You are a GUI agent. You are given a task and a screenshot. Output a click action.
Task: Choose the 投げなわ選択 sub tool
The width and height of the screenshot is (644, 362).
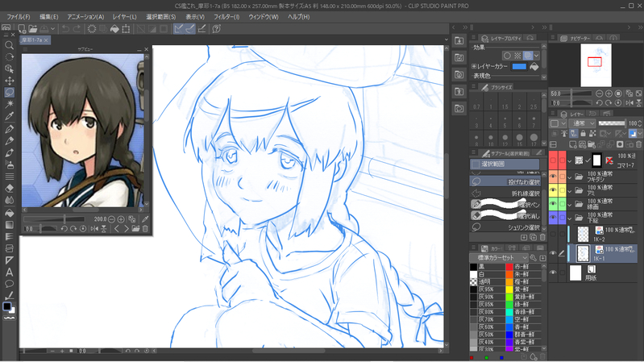tap(505, 181)
